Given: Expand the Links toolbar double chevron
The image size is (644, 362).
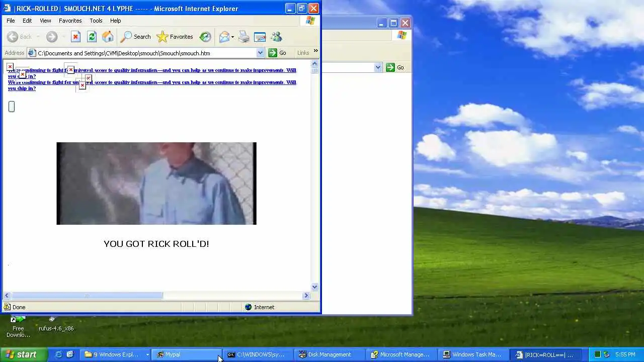Looking at the screenshot, I should pyautogui.click(x=315, y=51).
